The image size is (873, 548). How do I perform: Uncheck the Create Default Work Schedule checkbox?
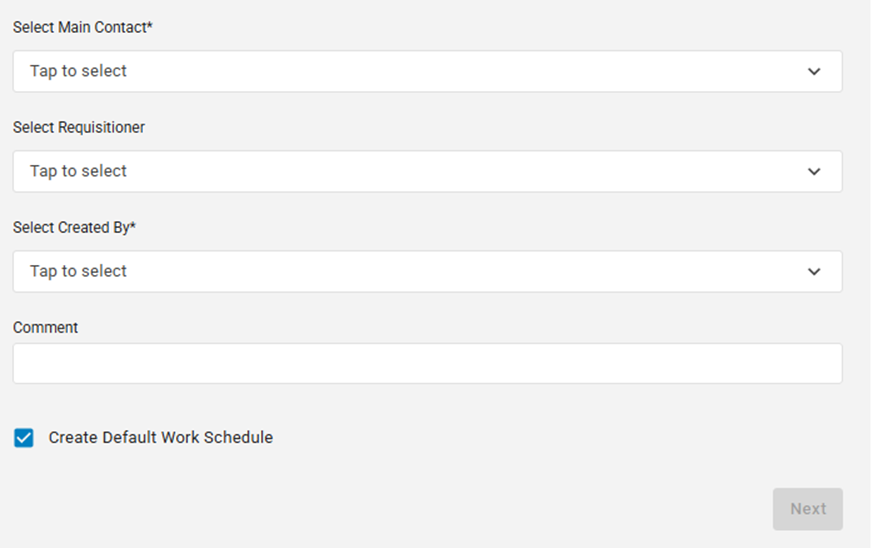24,438
